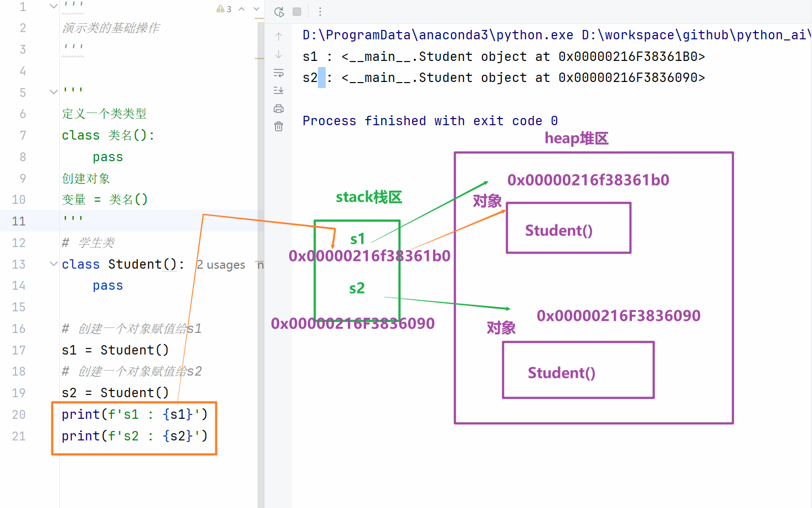Click the Print console output icon
812x508 pixels.
click(x=279, y=109)
